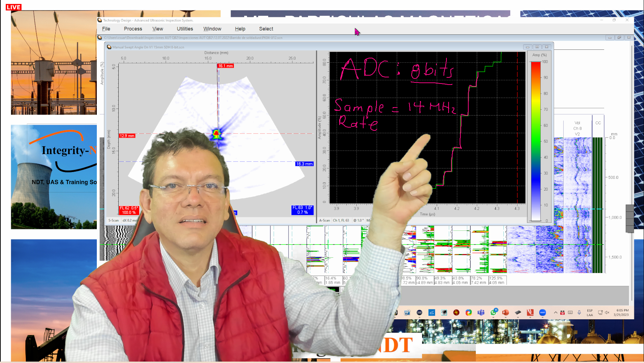
Task: Click the Ch 1, FL 63 status entry
Action: [341, 220]
